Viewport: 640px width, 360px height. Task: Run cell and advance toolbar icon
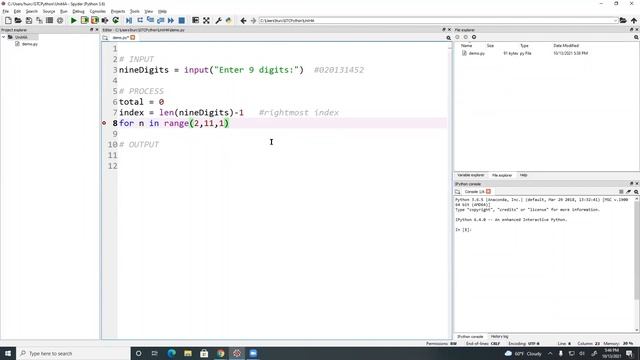pos(95,20)
